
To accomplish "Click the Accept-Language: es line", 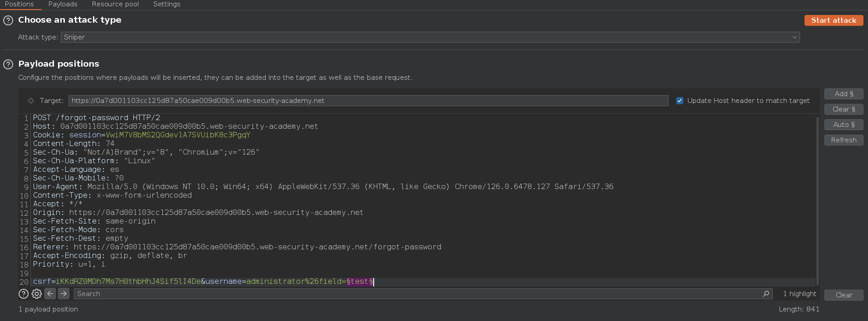I will (76, 170).
